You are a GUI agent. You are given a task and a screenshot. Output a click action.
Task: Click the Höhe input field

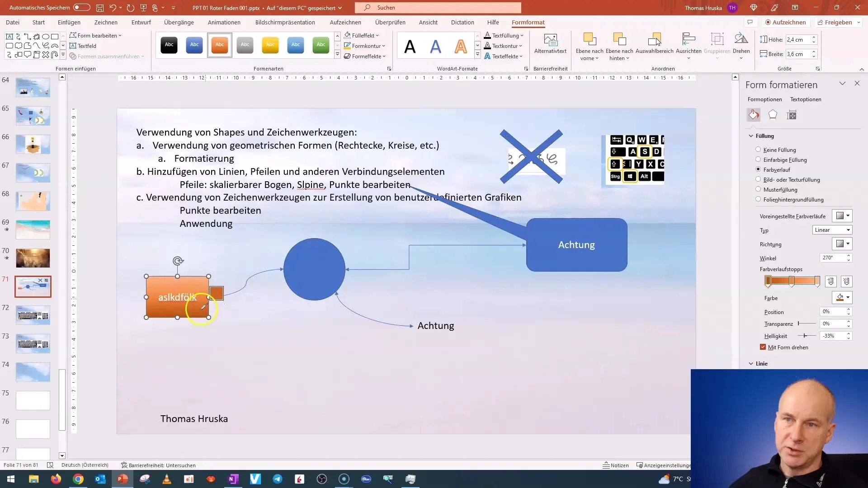point(798,40)
